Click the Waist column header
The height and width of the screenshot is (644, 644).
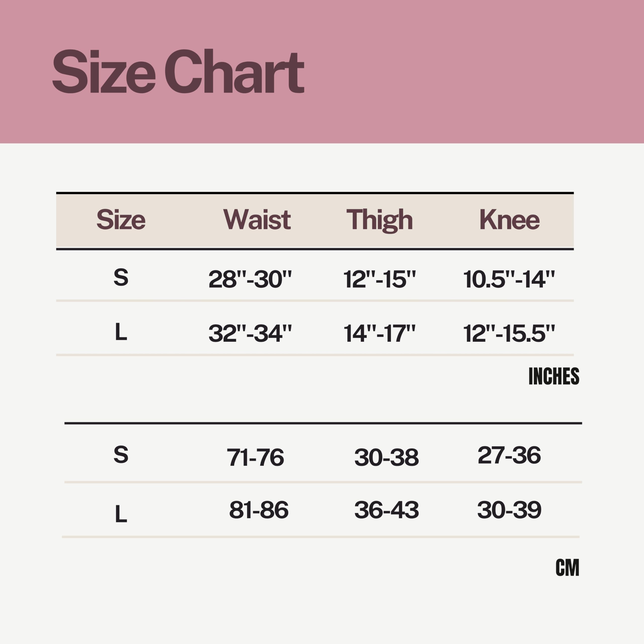point(257,220)
